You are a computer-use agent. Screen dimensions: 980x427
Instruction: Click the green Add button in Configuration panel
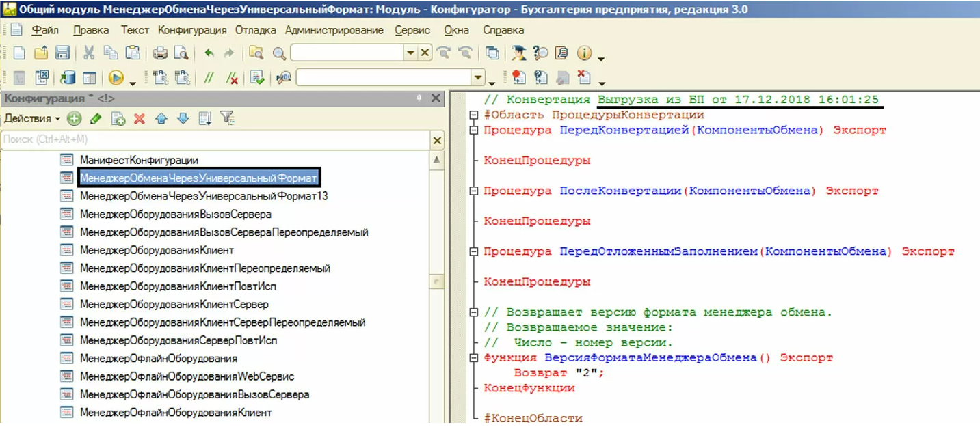pos(74,119)
